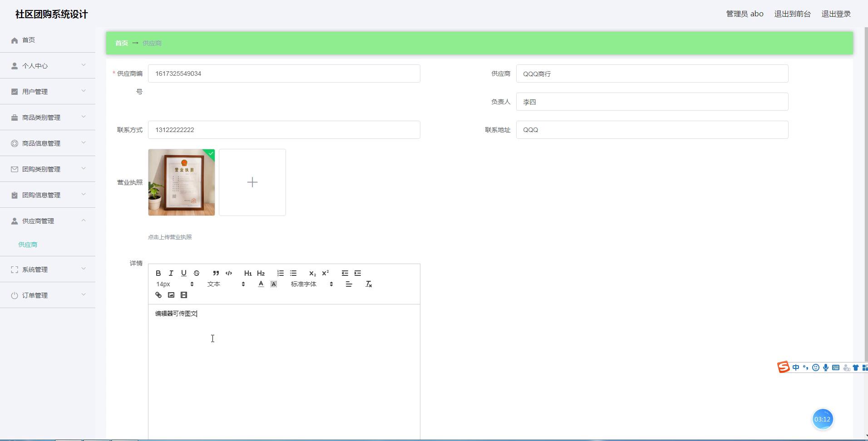Viewport: 868px width, 441px height.
Task: Open the 首页 sidebar menu item
Action: (x=29, y=40)
